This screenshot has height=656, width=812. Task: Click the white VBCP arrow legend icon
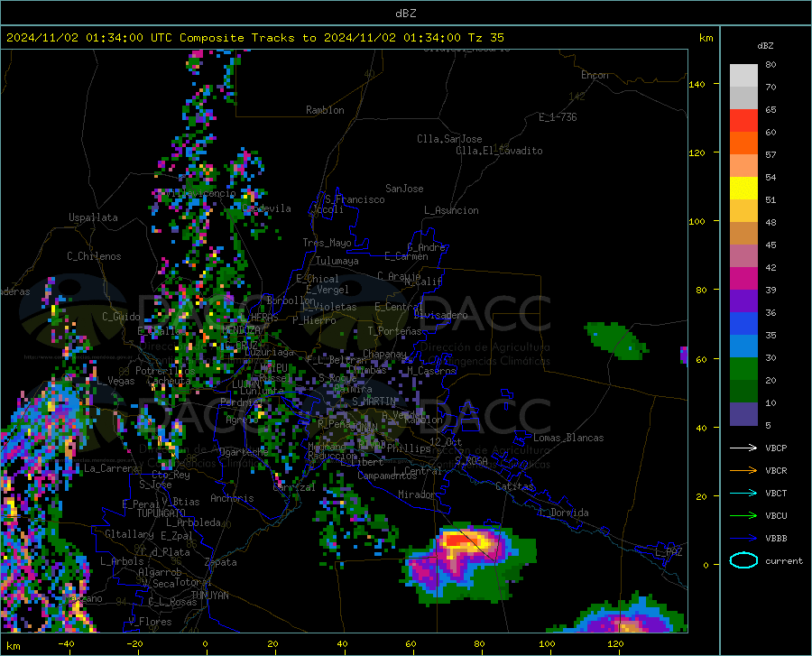pos(743,448)
